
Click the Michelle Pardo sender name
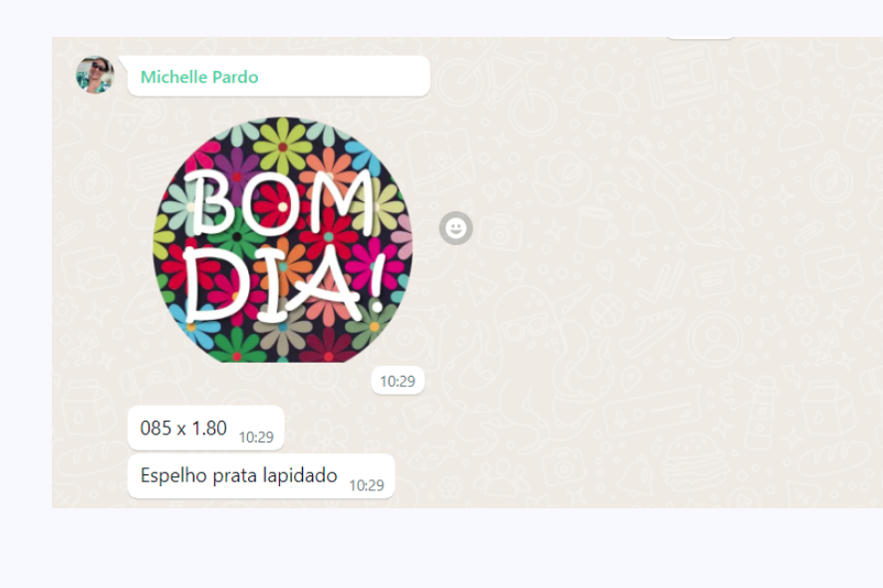click(x=199, y=77)
